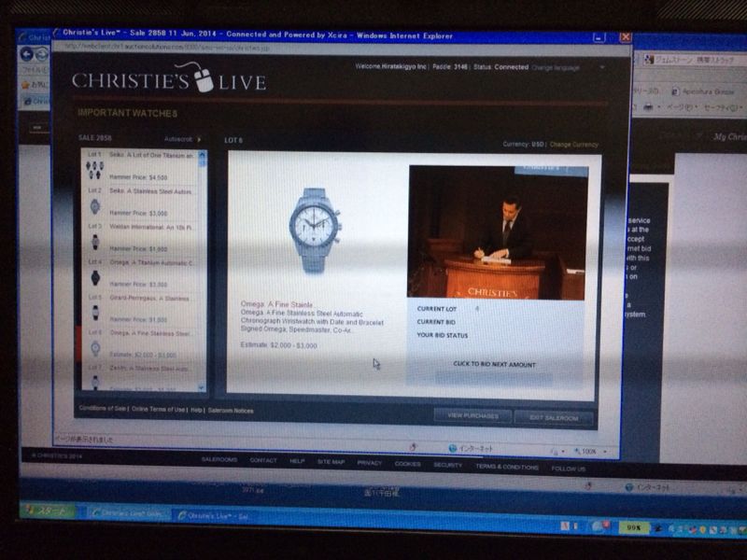Viewport: 747px width, 560px height.
Task: Click SALEROOMS in the dark footer menu
Action: 219,459
